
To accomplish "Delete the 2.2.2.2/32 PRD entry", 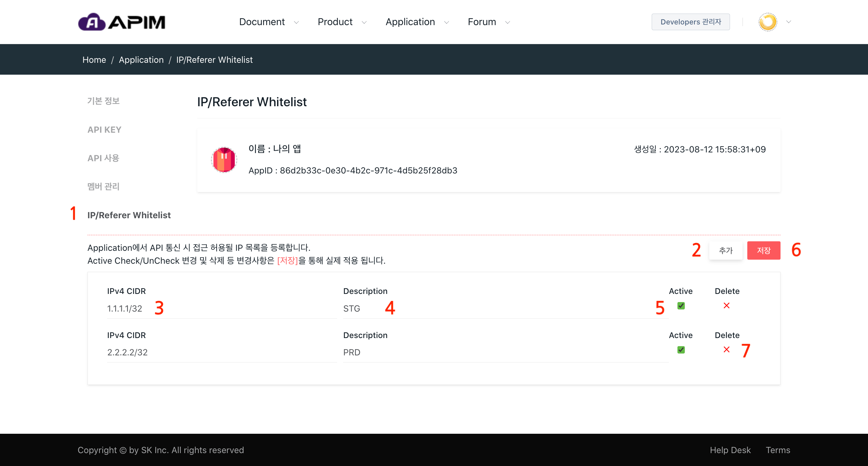I will tap(726, 350).
